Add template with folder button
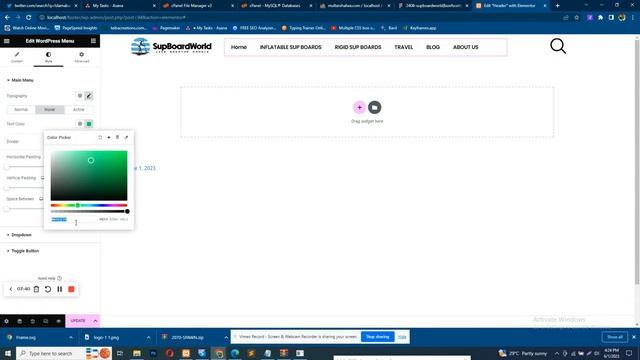The image size is (640, 360). pos(375,107)
